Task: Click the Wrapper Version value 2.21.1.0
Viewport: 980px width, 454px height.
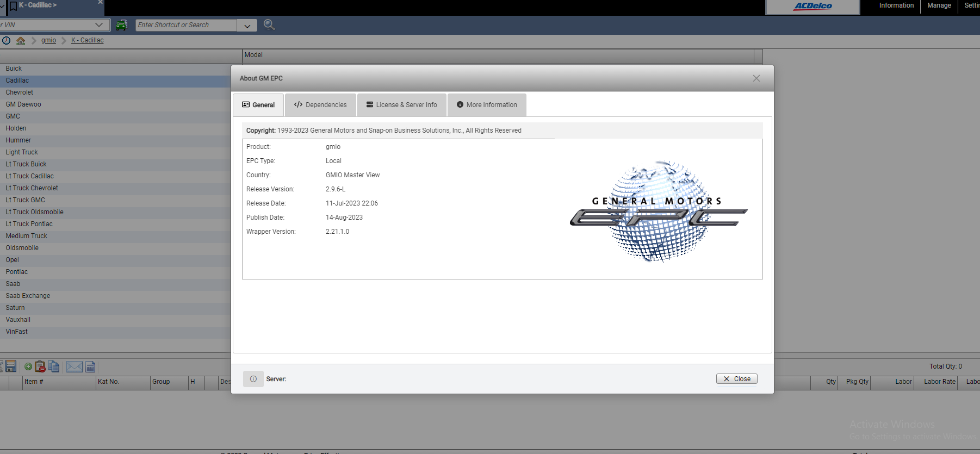Action: pyautogui.click(x=337, y=232)
